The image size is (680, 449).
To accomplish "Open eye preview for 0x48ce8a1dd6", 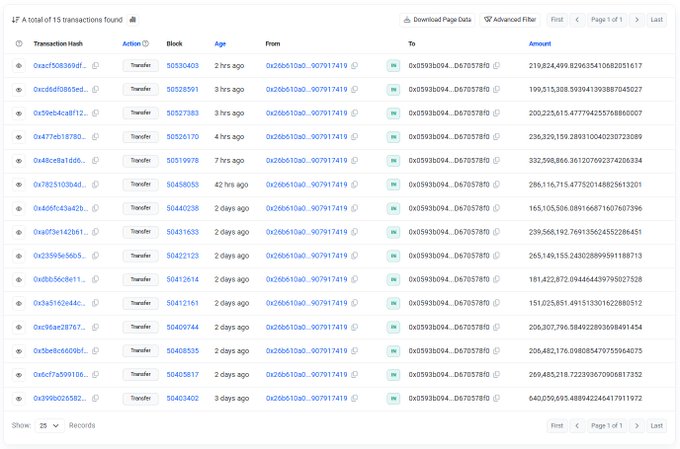I will pos(19,161).
